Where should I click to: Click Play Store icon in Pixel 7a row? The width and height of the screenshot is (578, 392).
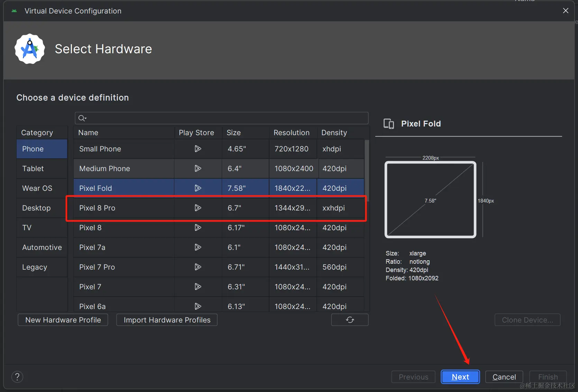(198, 247)
